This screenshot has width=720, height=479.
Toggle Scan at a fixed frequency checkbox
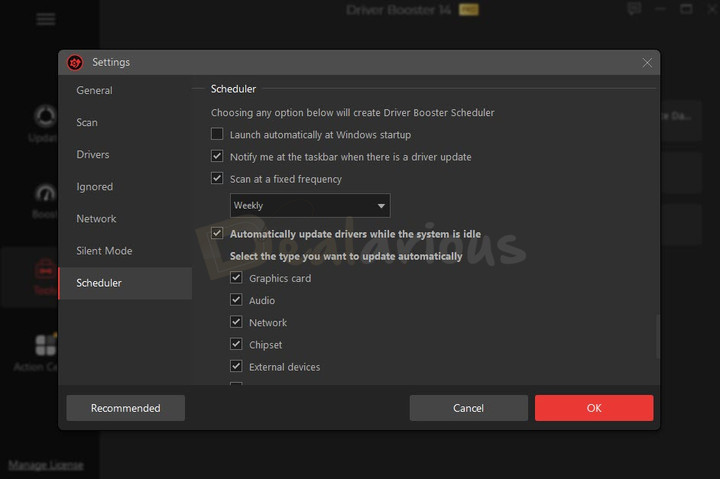coord(217,178)
